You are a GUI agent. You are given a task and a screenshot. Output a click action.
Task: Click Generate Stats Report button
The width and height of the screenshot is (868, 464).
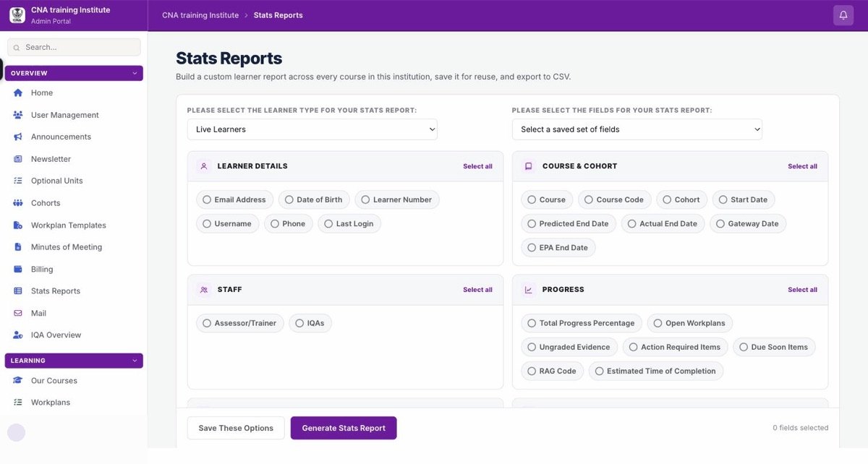pos(344,428)
